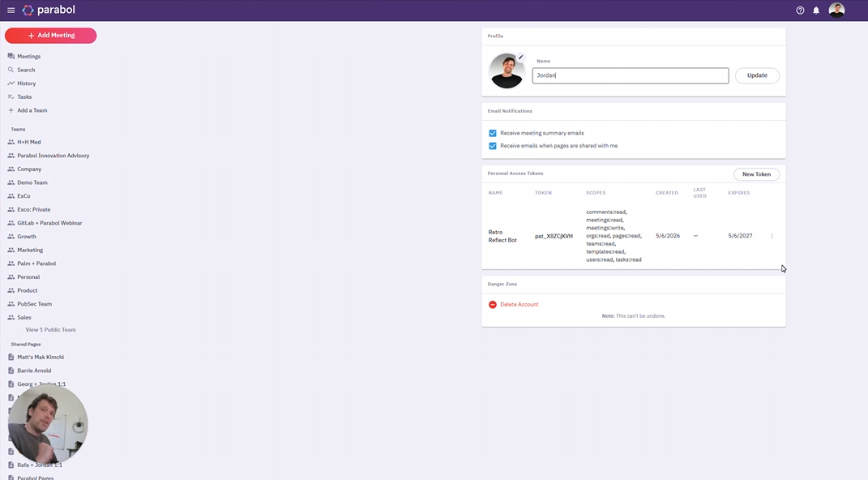Open the Rafa + Jordan 1:1 page
This screenshot has width=868, height=480.
pos(39,465)
